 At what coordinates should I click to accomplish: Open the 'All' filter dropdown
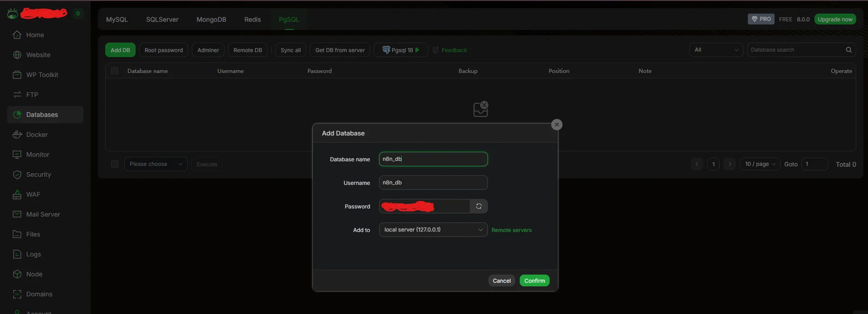pyautogui.click(x=716, y=50)
